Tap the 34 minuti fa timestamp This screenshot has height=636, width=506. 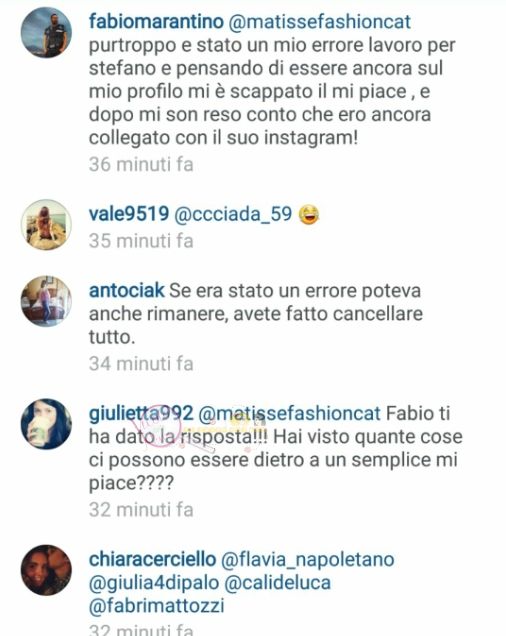click(x=141, y=363)
